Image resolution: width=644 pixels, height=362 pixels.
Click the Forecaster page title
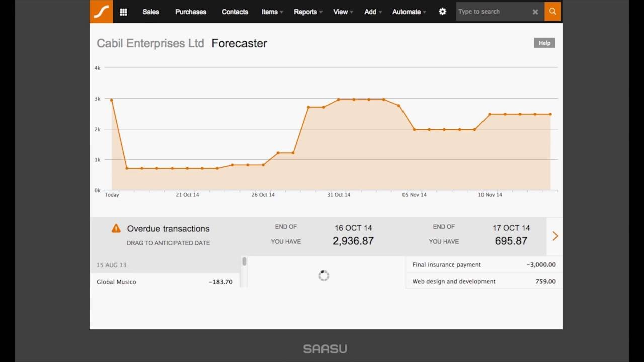click(x=239, y=43)
